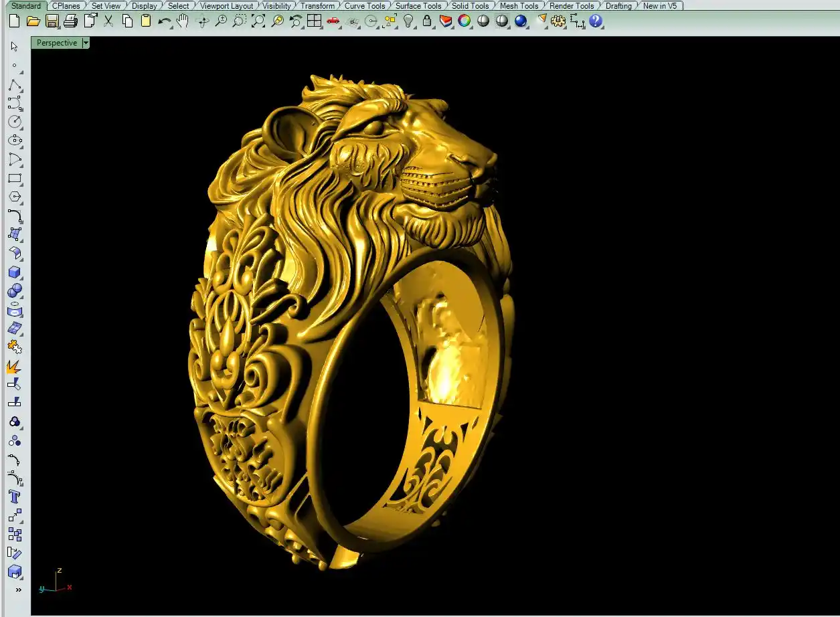
Task: Open the color wheel icon
Action: (x=464, y=21)
